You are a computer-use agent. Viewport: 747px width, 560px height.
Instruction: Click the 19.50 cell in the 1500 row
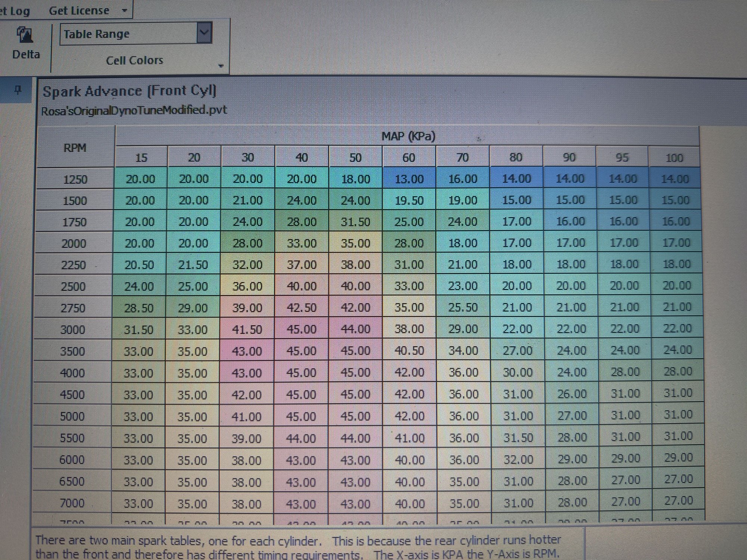pos(409,200)
